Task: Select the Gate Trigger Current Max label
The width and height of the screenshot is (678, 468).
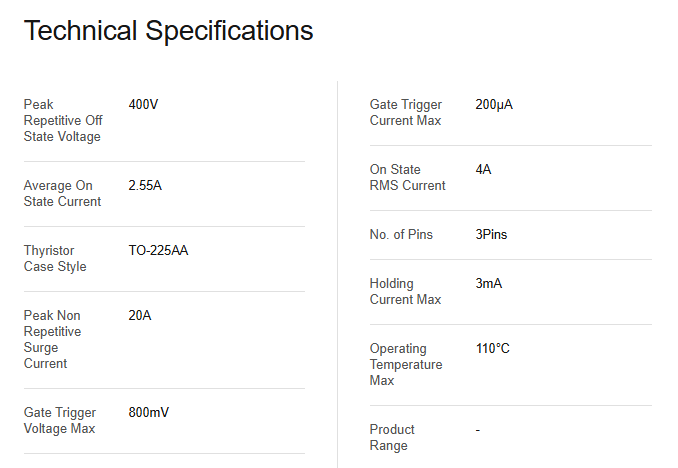Action: (405, 112)
